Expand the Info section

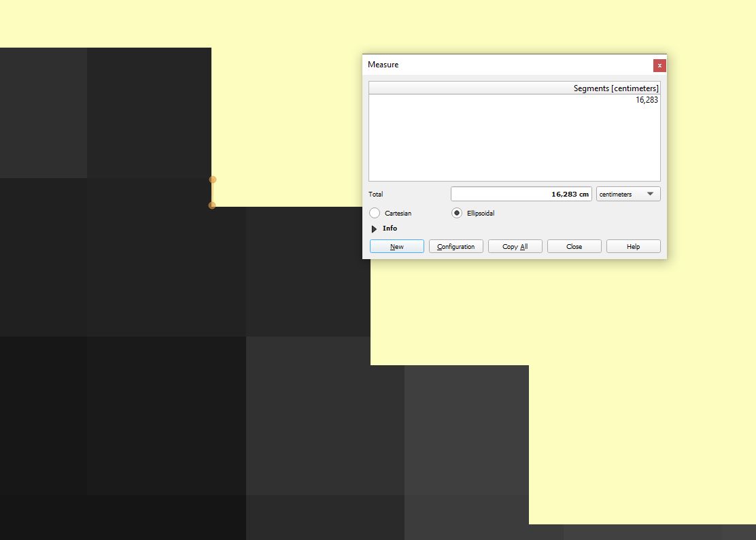(374, 229)
